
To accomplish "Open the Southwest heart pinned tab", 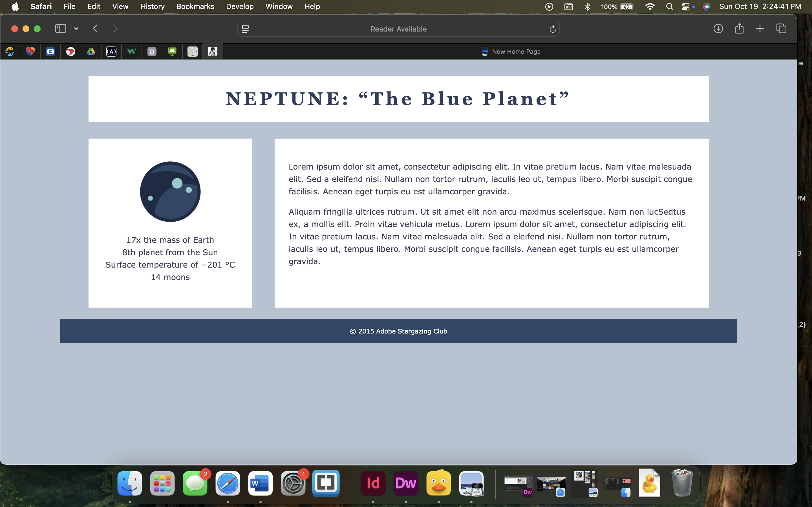I will [30, 52].
